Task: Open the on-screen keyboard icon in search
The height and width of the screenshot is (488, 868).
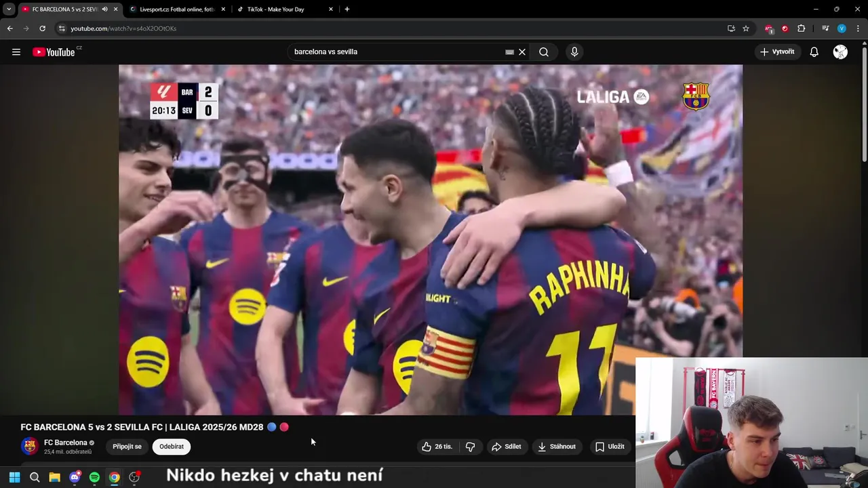Action: point(510,52)
